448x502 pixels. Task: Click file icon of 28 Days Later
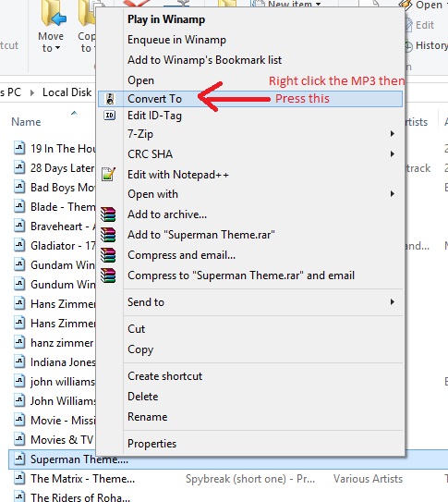19,167
